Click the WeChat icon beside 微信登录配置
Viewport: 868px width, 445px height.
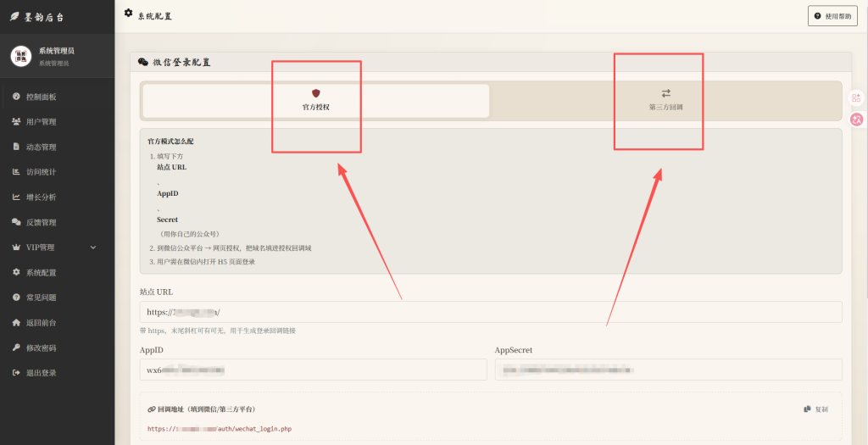tap(142, 62)
